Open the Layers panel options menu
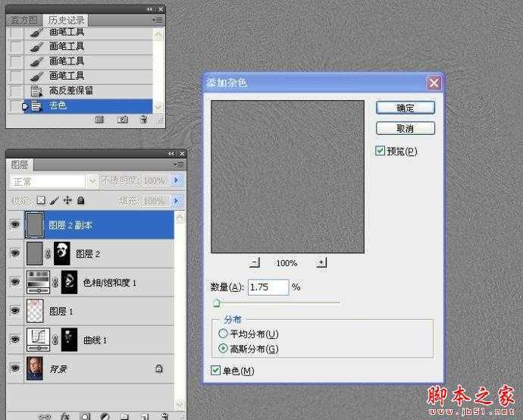 [178, 165]
